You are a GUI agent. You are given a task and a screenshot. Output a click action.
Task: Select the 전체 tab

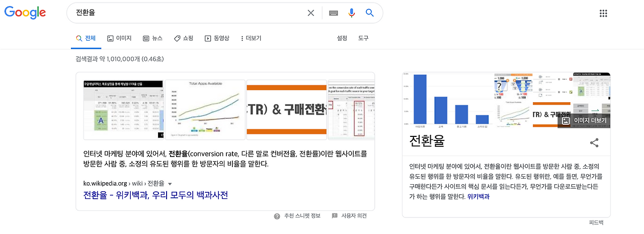click(x=86, y=38)
